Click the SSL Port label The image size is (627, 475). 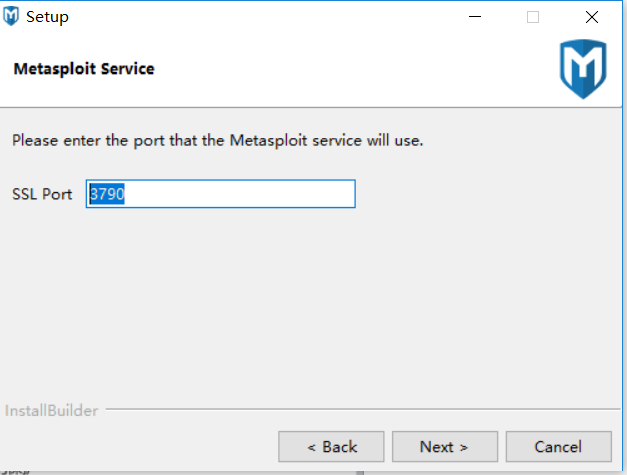pyautogui.click(x=42, y=194)
